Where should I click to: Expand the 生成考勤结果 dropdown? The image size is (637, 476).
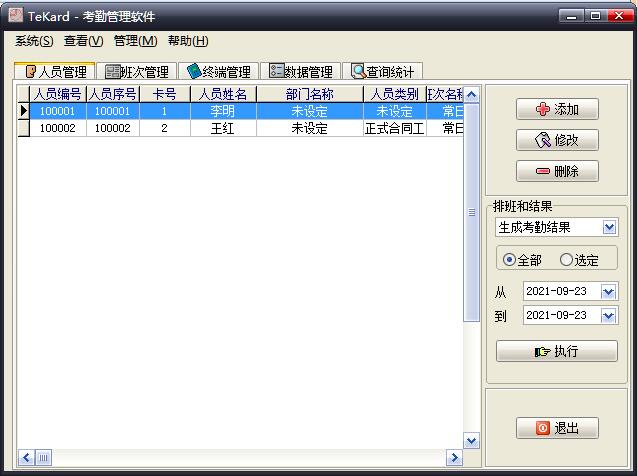[609, 227]
